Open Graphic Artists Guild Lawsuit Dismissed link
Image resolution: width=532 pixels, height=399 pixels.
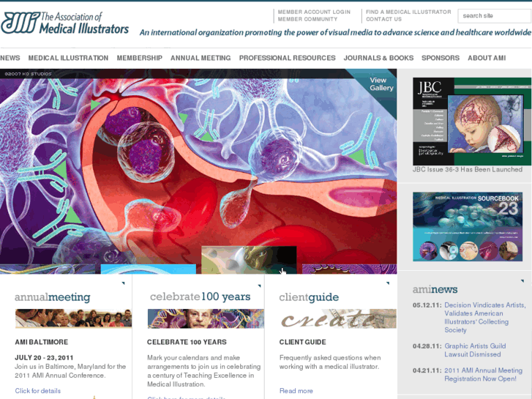coord(475,350)
